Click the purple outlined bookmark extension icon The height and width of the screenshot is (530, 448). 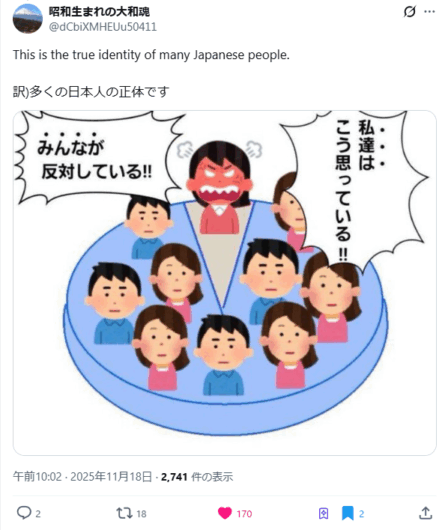pos(323,513)
